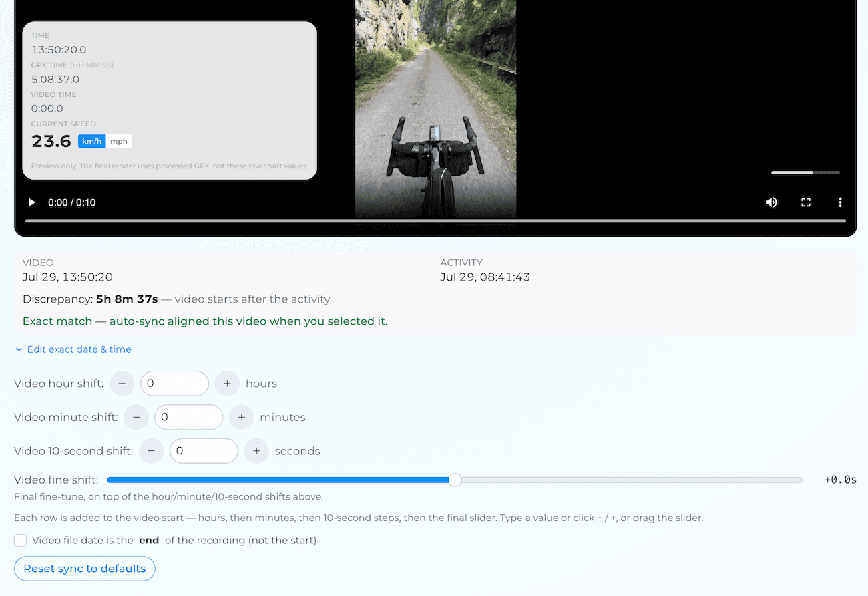The image size is (868, 596).
Task: Click the Video fine shift slider handle
Action: coord(455,480)
